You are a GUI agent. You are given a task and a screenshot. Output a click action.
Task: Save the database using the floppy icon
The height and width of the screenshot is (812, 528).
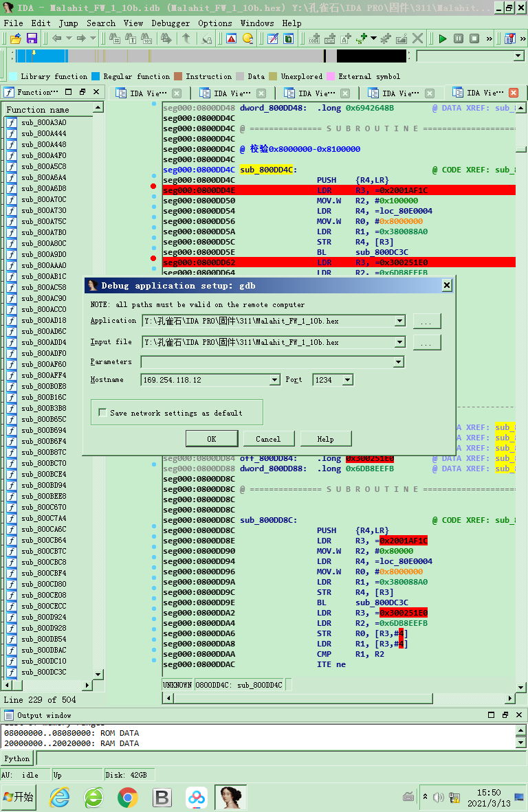(x=32, y=38)
